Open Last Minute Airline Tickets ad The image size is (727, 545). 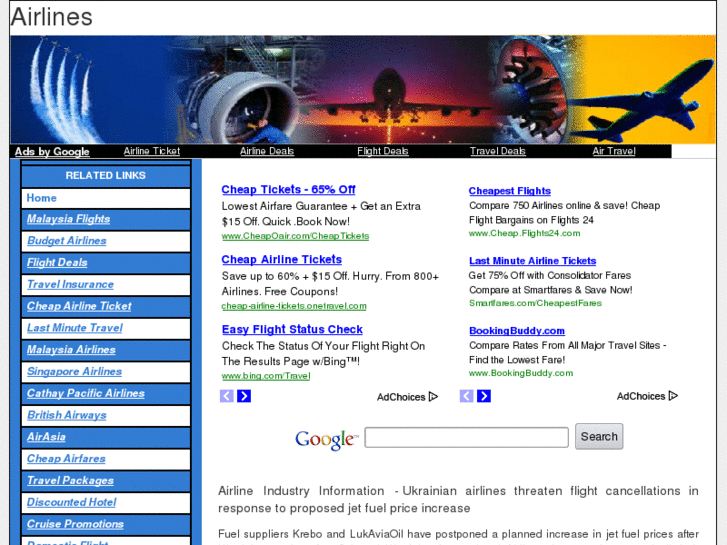click(x=532, y=261)
